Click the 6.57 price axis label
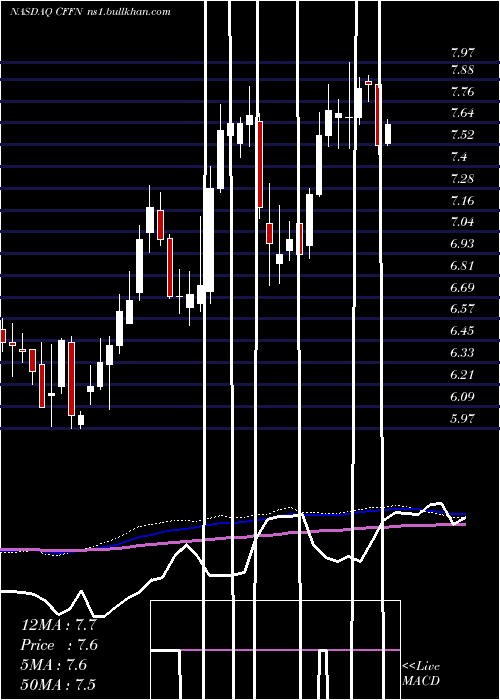Screen dimensions: 500x700 pyautogui.click(x=462, y=309)
